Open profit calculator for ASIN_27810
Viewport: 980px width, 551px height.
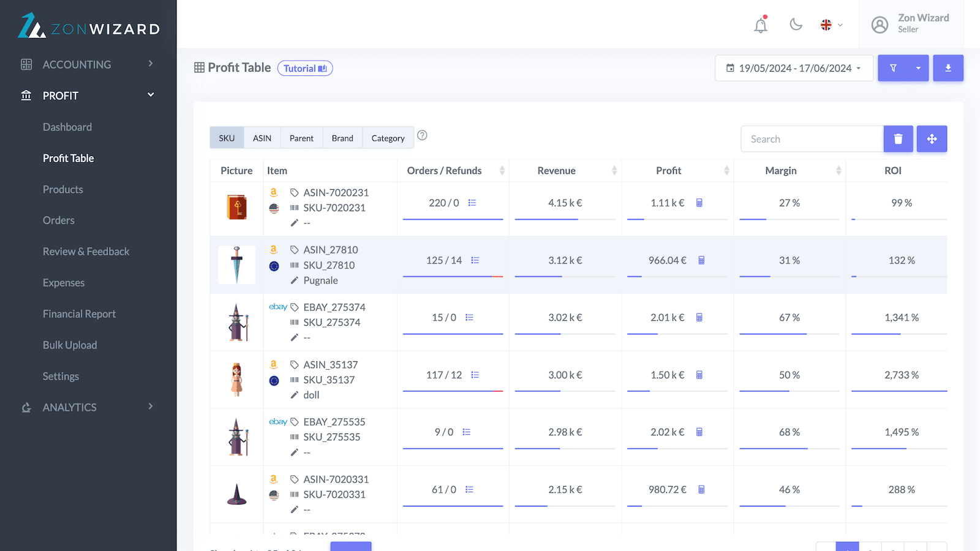click(701, 260)
